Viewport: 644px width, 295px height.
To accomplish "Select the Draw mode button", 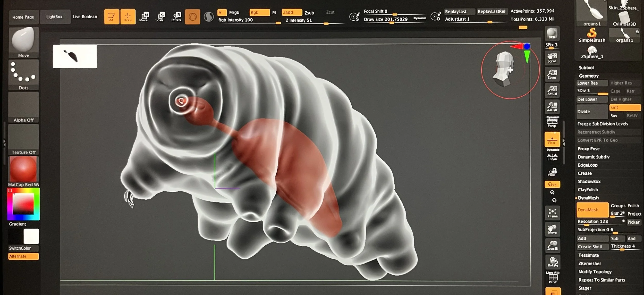I will click(128, 17).
